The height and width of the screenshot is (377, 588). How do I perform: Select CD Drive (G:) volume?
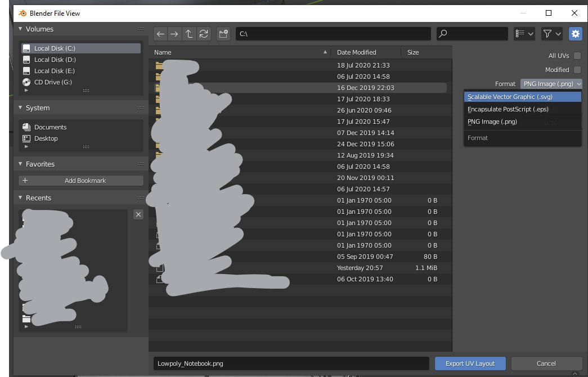click(82, 82)
